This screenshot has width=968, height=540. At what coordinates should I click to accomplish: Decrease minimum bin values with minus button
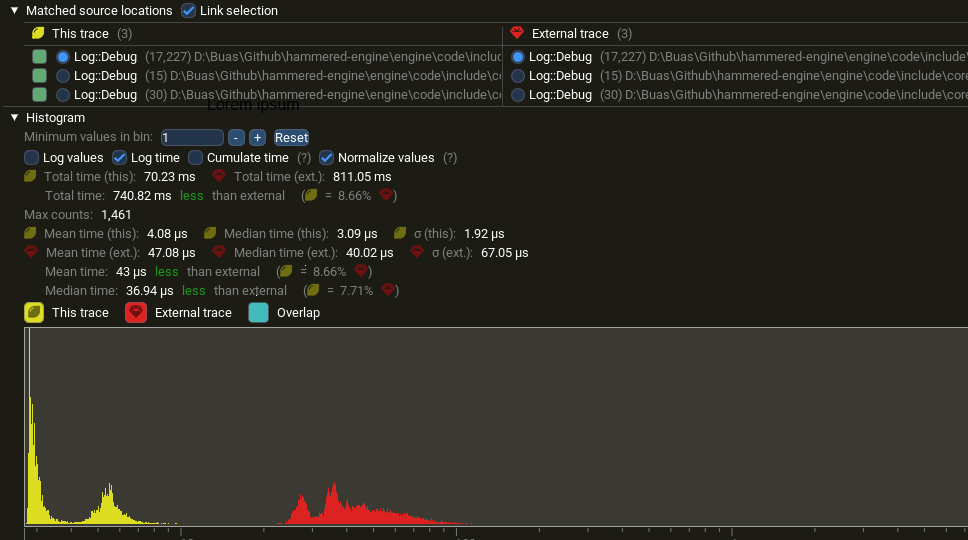coord(236,138)
